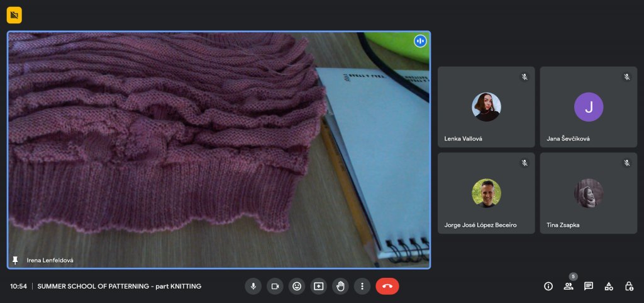This screenshot has height=303, width=644.
Task: Open the meeting details info icon
Action: 548,286
